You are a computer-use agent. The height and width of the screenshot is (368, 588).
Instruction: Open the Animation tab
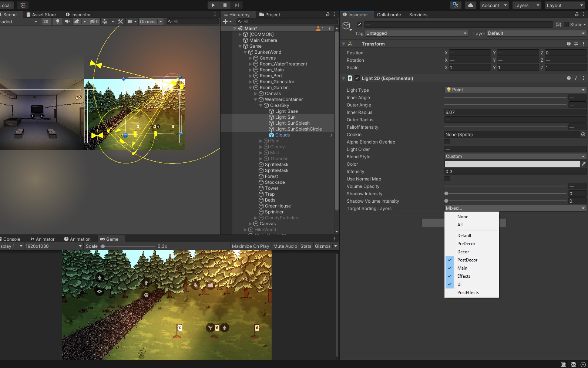pyautogui.click(x=77, y=239)
